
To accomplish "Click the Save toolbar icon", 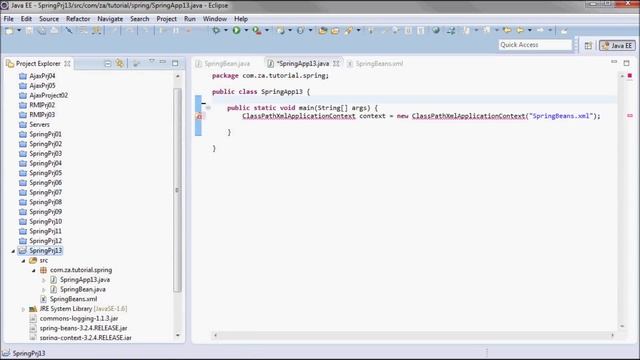I will [x=29, y=30].
